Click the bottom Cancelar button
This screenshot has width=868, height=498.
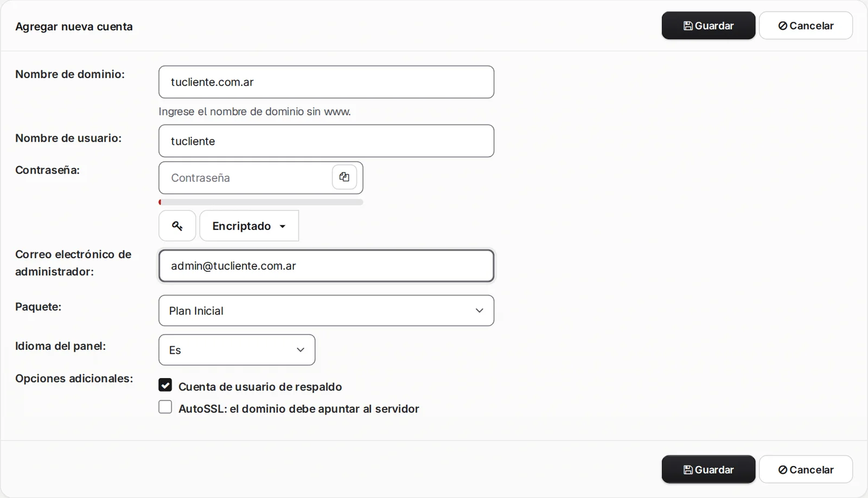(806, 469)
